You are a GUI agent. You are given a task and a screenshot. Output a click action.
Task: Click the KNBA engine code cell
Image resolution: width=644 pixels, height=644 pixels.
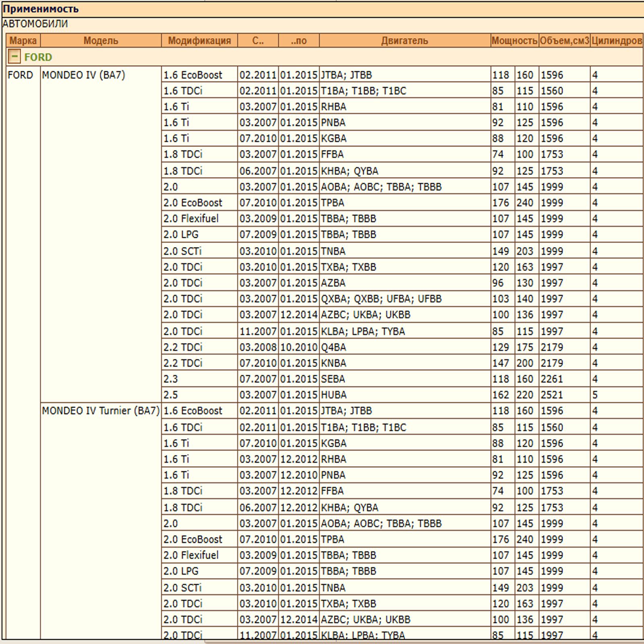click(x=334, y=363)
